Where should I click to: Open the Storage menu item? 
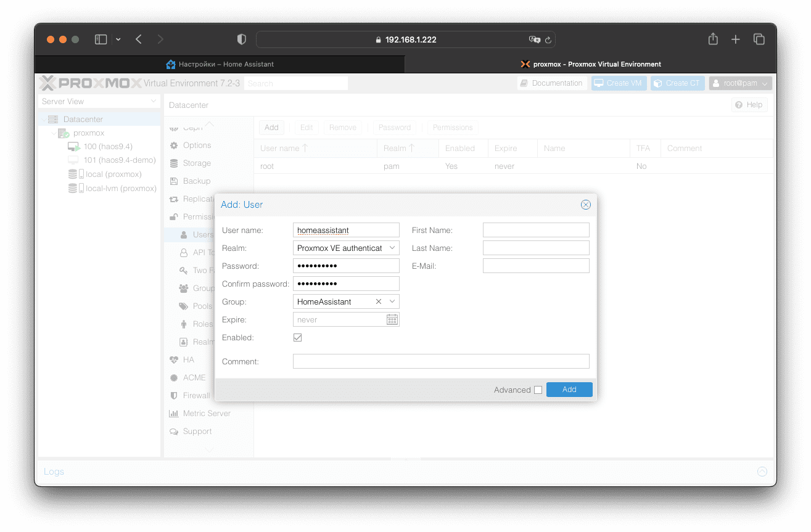point(197,163)
